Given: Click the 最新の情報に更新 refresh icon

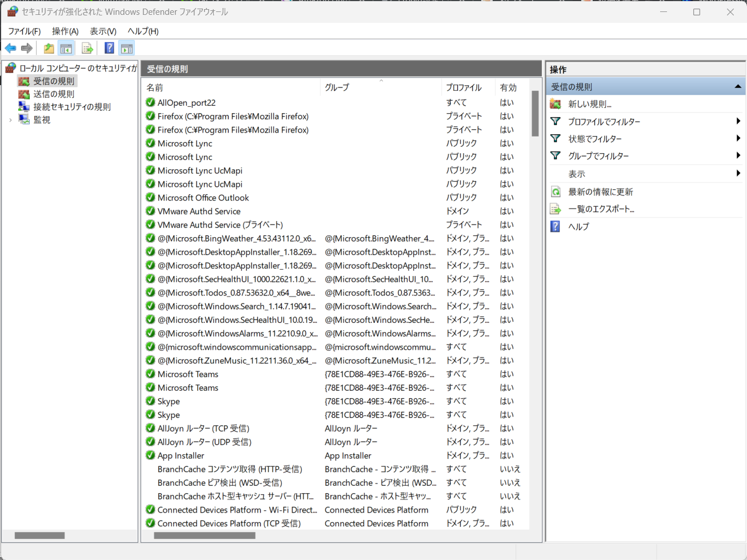Looking at the screenshot, I should coord(556,192).
